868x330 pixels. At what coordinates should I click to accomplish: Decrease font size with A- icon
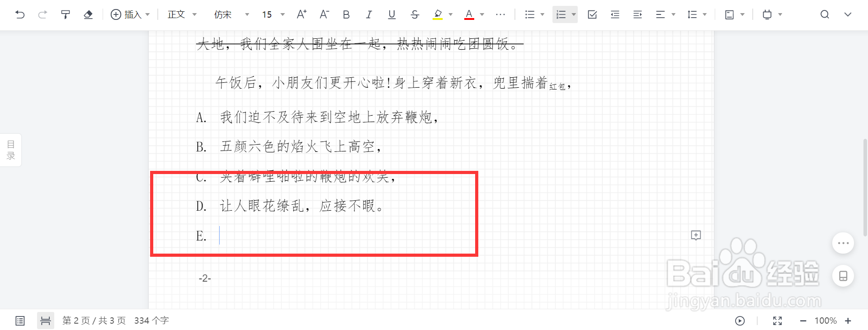(x=324, y=14)
